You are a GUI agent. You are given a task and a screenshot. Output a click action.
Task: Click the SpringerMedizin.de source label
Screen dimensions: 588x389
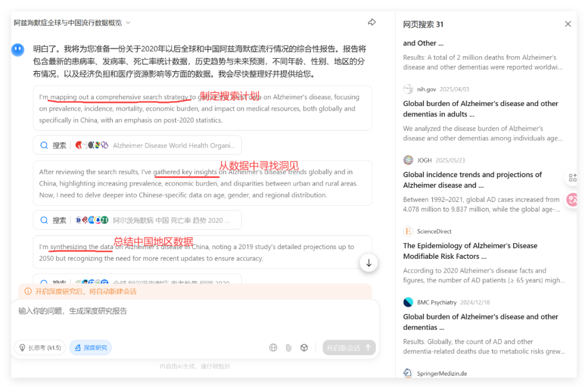click(442, 373)
